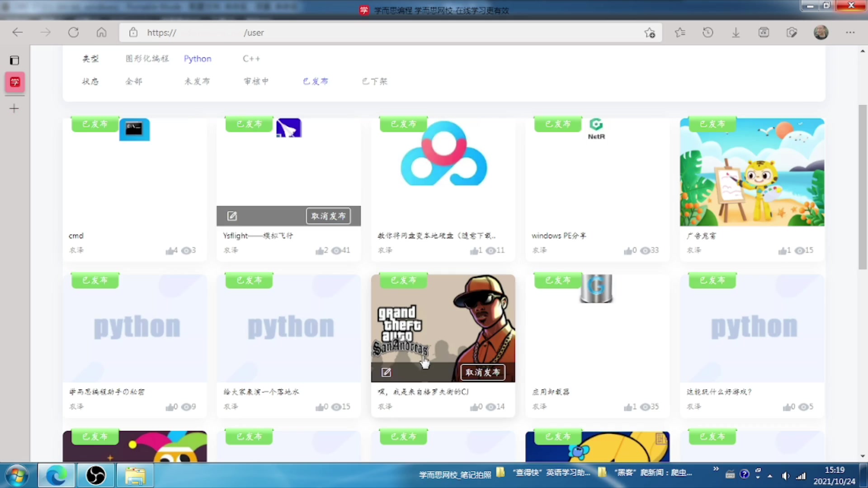Click the browser refresh icon
868x488 pixels.
[x=73, y=33]
